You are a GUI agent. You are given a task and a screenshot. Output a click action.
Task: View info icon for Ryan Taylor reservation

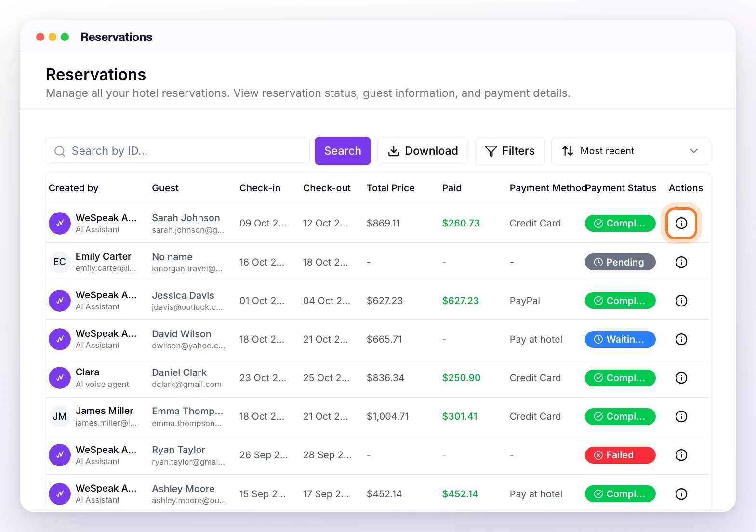pos(681,455)
